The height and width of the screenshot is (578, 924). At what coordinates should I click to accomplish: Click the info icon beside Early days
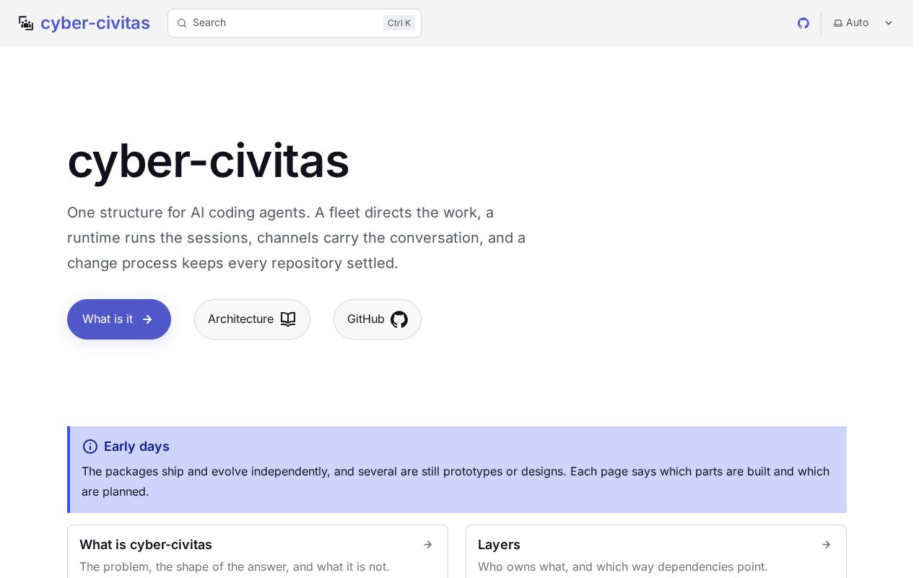90,447
